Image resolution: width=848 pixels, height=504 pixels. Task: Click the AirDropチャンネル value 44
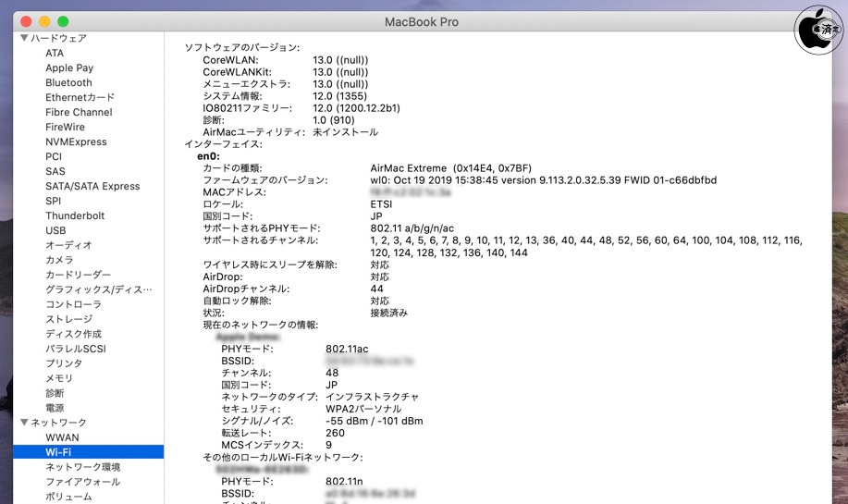pyautogui.click(x=377, y=289)
